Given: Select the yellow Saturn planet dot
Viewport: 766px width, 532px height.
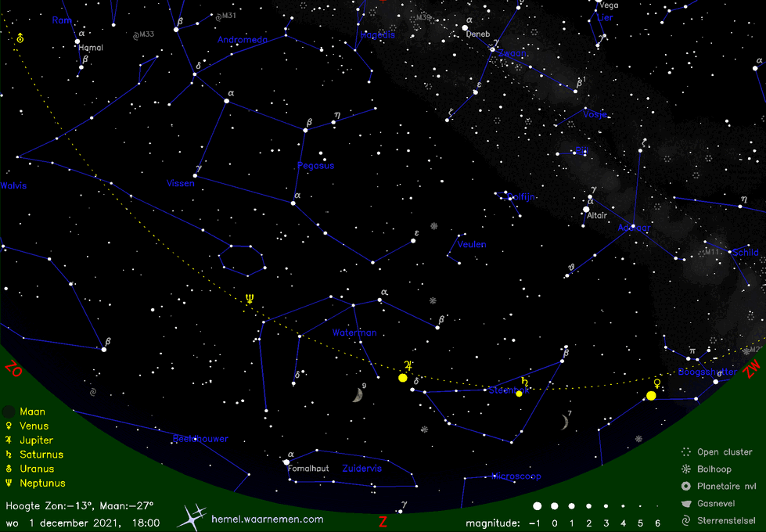Looking at the screenshot, I should (x=519, y=394).
